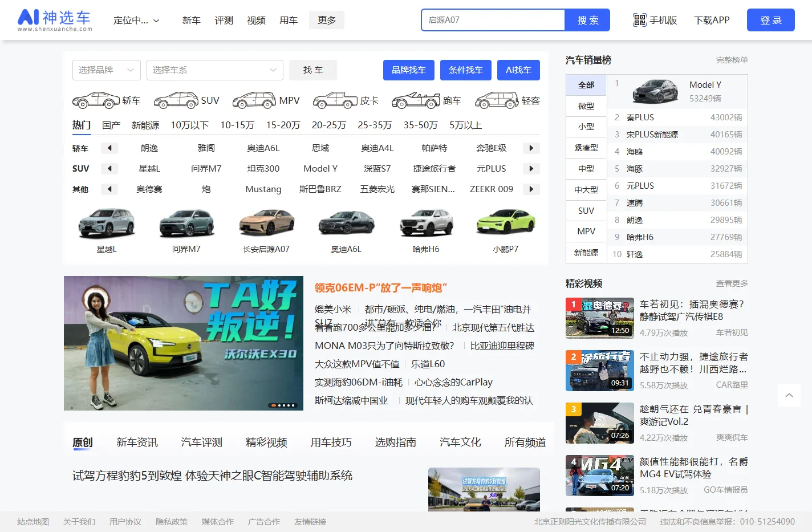Select 微型 in sales ranking
The height and width of the screenshot is (532, 812).
(x=586, y=106)
